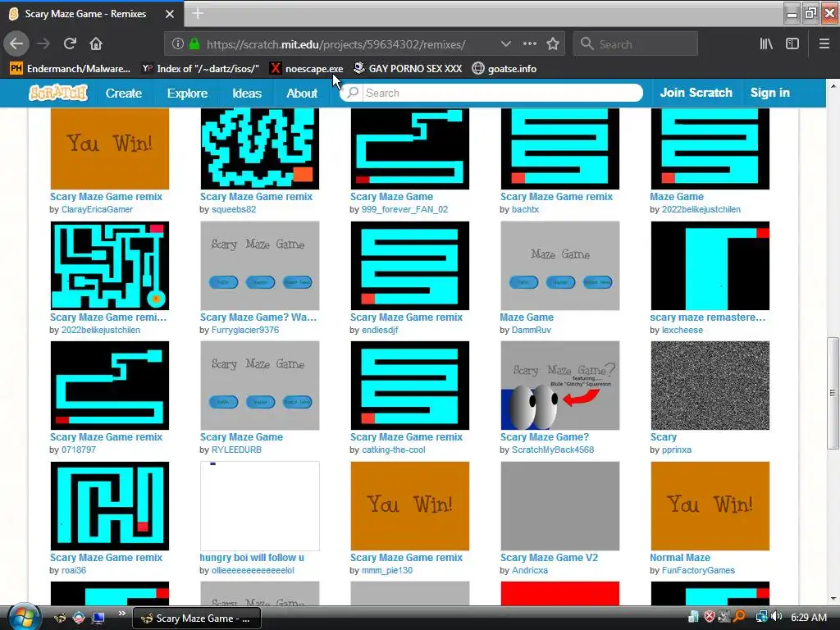Open the About menu item

302,94
